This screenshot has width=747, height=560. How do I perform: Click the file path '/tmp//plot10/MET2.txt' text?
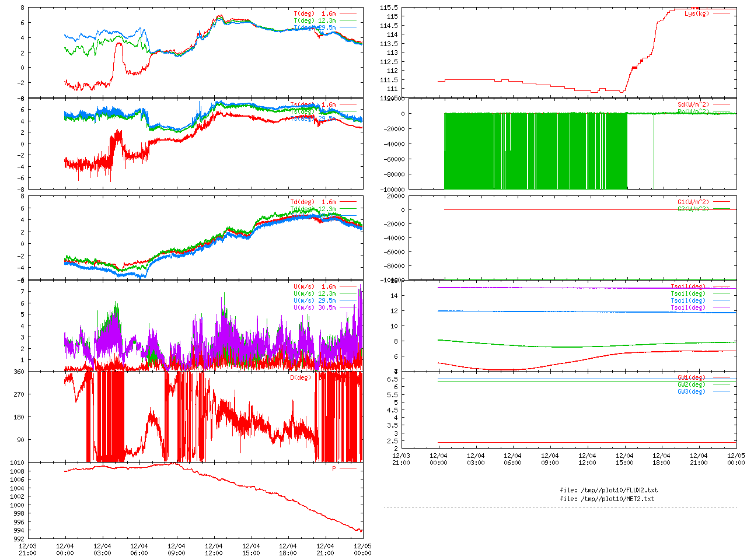(616, 499)
